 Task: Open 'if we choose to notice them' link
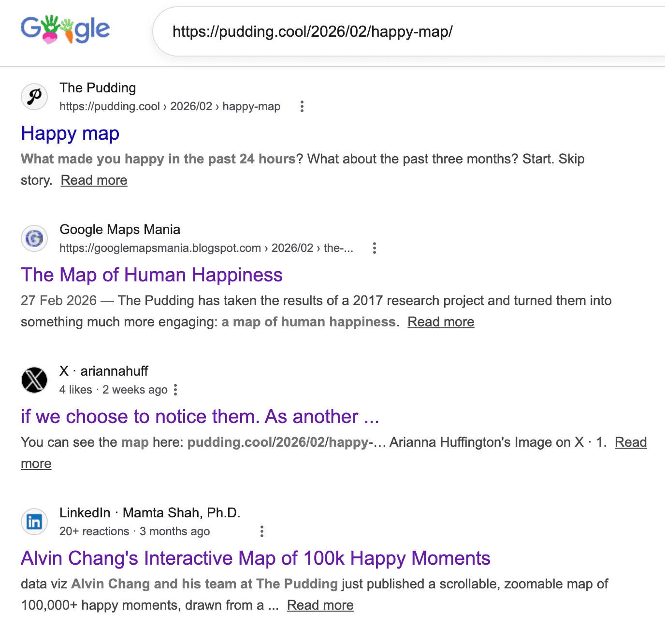(200, 417)
